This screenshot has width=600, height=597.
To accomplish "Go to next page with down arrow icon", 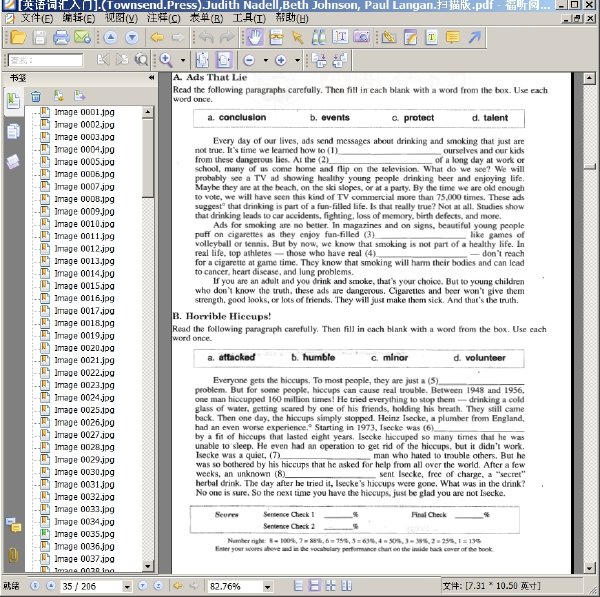I will [132, 37].
